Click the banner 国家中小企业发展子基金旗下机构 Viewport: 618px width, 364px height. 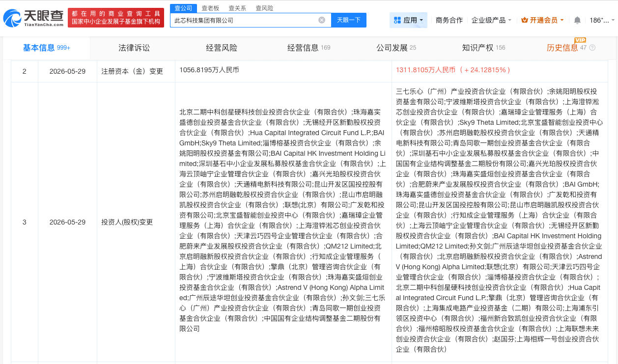click(x=116, y=22)
